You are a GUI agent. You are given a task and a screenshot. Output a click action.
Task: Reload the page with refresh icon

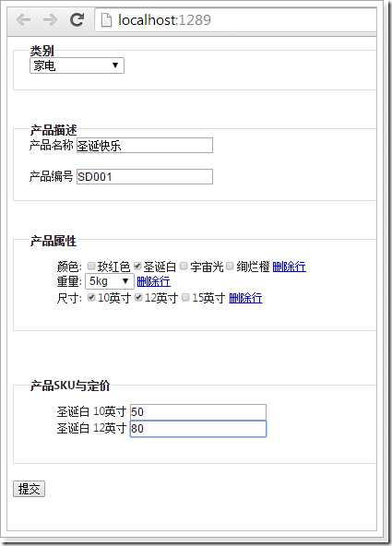click(77, 20)
